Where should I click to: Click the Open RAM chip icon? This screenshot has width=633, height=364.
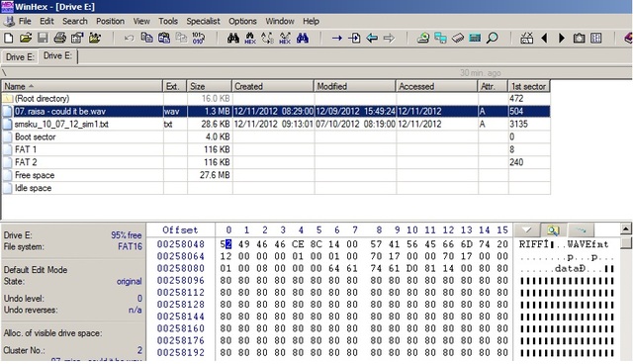tap(458, 38)
